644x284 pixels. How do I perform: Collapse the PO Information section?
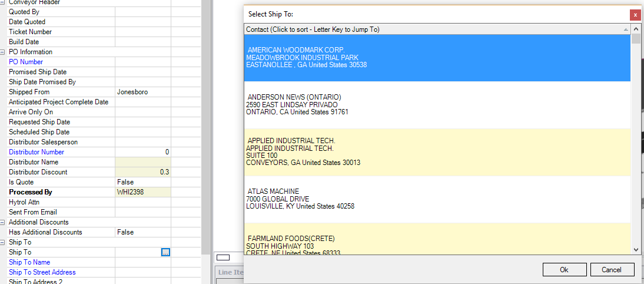(x=3, y=52)
